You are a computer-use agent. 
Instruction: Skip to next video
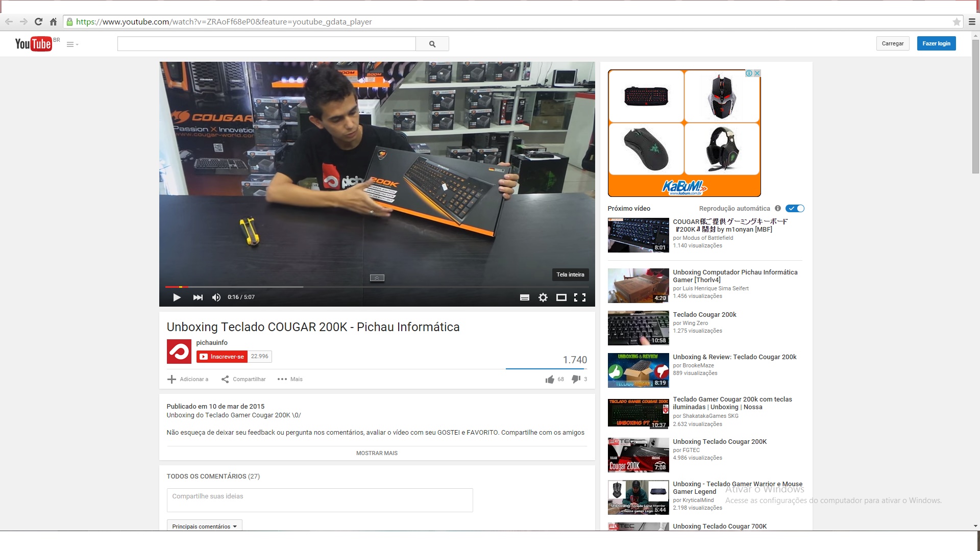point(198,297)
